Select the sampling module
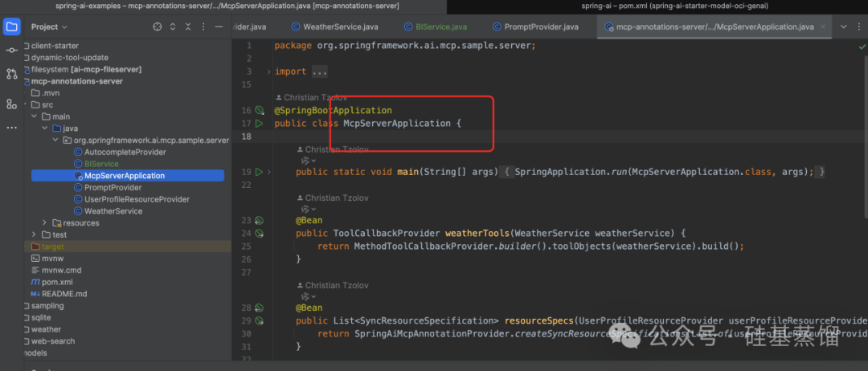The width and height of the screenshot is (868, 371). (47, 306)
